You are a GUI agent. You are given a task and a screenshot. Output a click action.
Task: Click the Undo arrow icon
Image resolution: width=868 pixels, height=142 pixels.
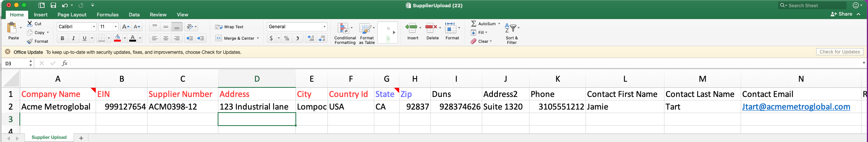(65, 5)
